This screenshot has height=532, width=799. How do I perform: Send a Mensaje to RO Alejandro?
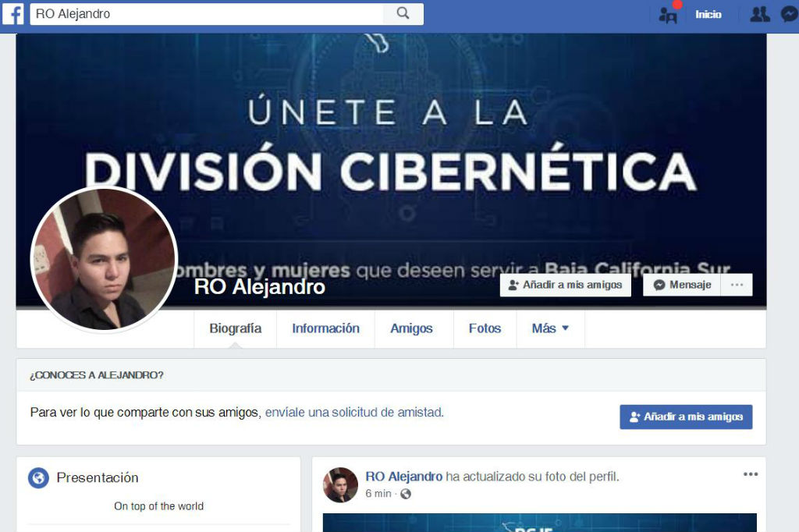[682, 285]
